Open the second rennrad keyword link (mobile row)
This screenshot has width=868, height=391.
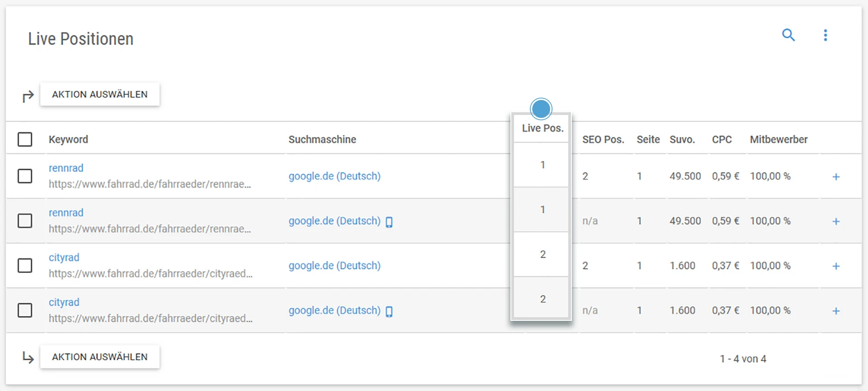[x=66, y=213]
